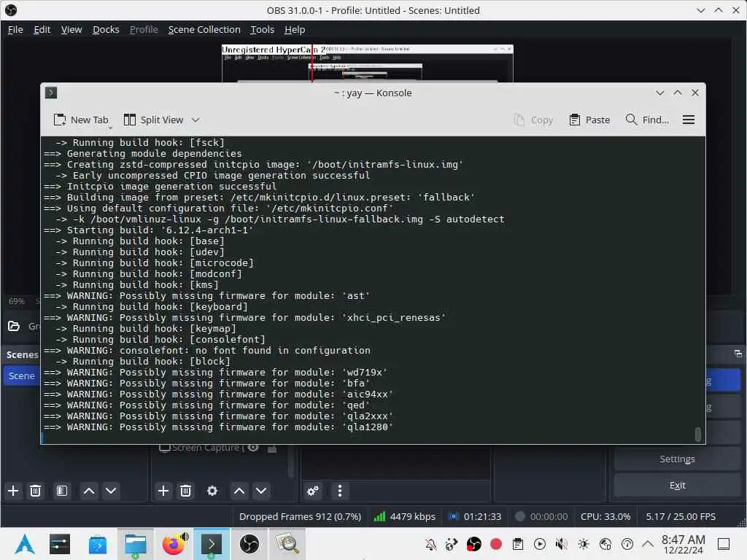Click the 5.17 / 25.00 FPS status text
Viewport: 747px width, 560px height.
click(x=681, y=517)
